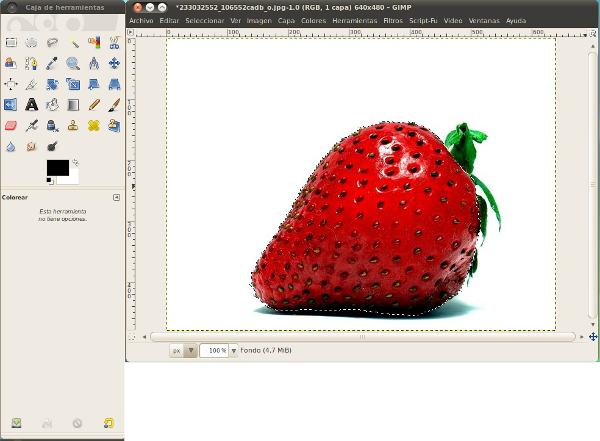Open the Filtros menu
This screenshot has height=441, width=600.
394,20
